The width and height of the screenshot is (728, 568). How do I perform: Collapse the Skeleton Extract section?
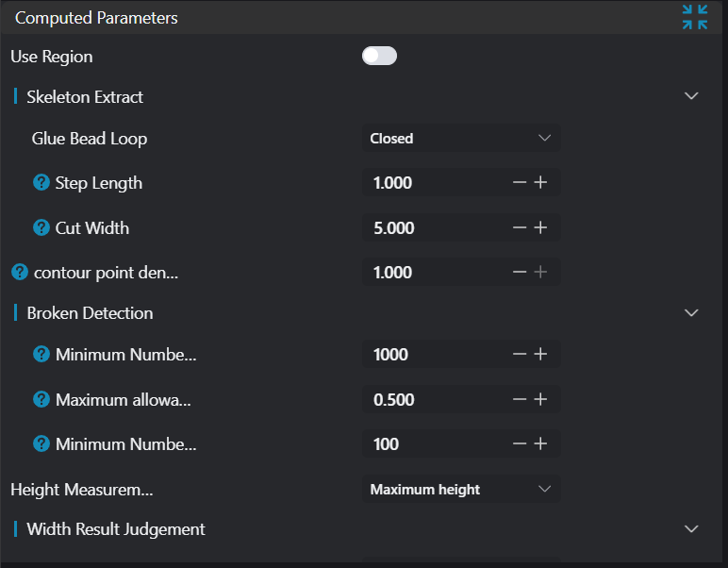(691, 96)
